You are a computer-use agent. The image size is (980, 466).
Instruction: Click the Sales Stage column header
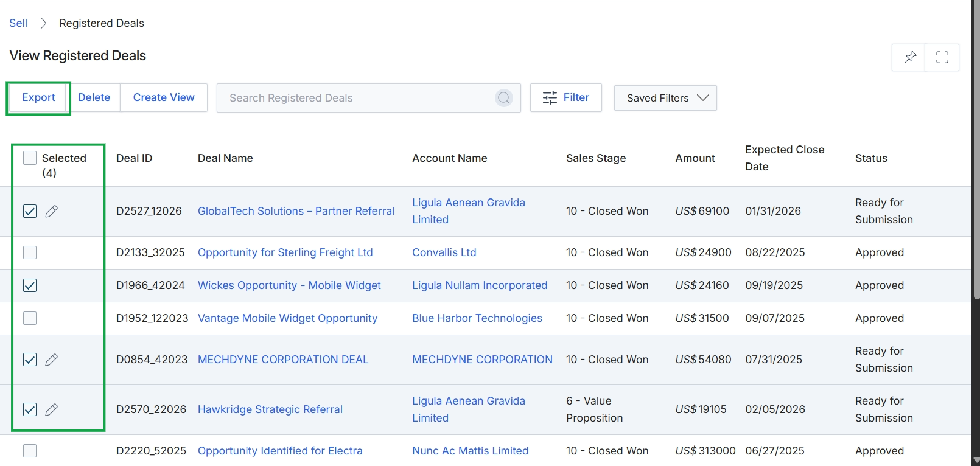596,158
